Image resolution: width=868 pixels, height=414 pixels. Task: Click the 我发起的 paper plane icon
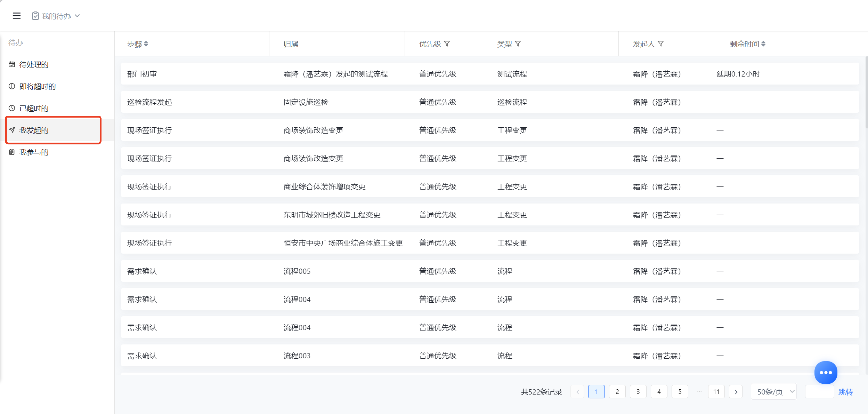click(x=12, y=130)
